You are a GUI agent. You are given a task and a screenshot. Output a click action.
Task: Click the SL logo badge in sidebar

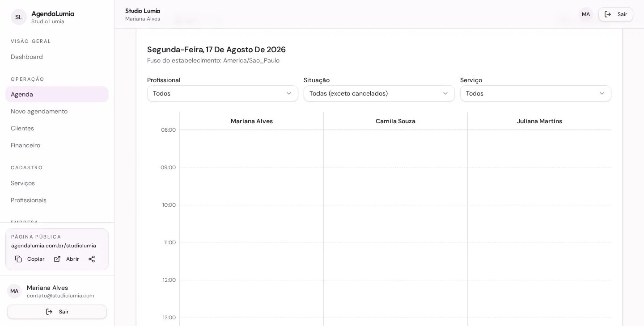19,17
